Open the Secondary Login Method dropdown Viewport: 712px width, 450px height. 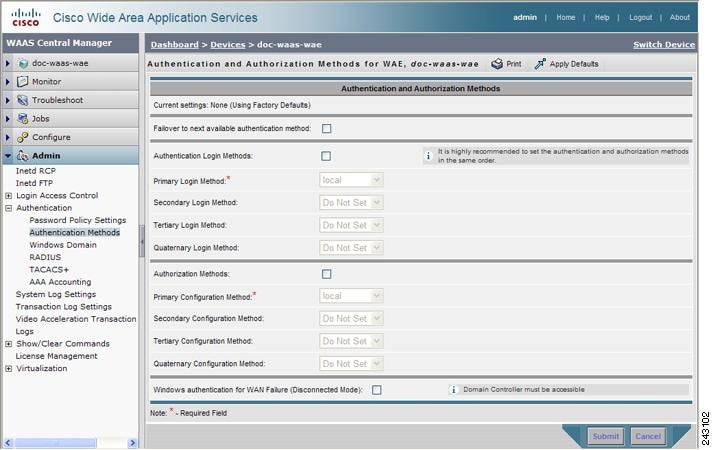point(351,203)
